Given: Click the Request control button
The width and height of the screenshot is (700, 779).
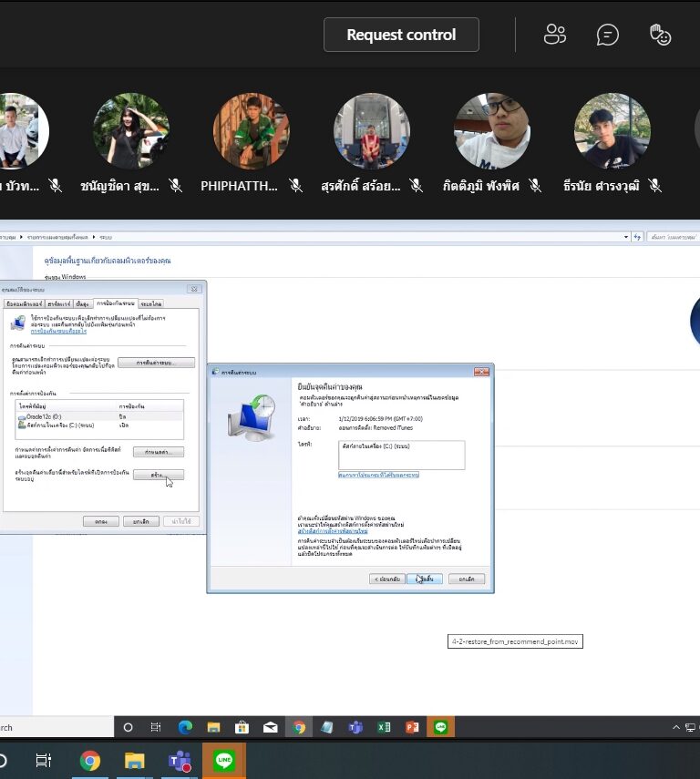Looking at the screenshot, I should pos(401,35).
